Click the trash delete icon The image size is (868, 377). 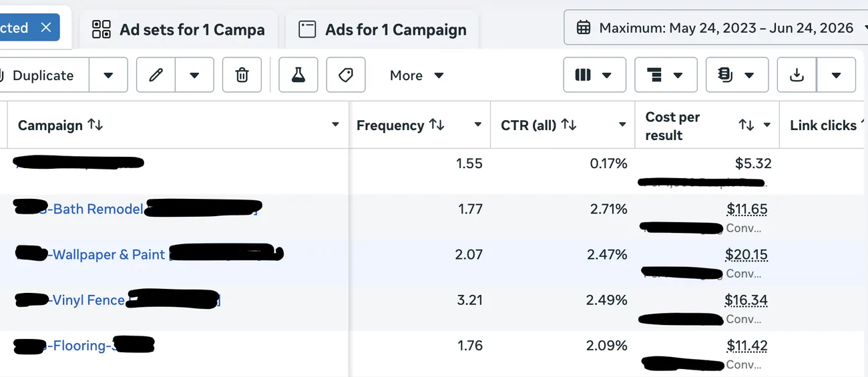[x=242, y=75]
